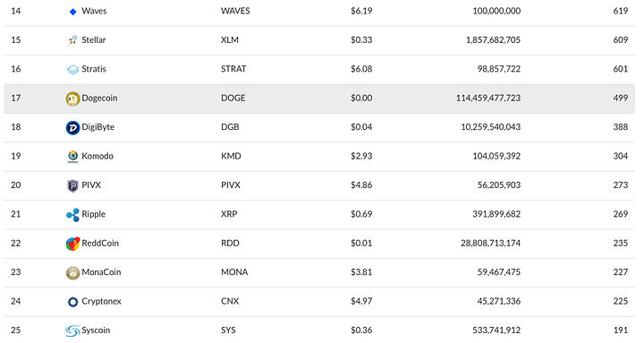Click the PIVX purple shield icon
Screen dimensions: 644x343
pos(72,186)
